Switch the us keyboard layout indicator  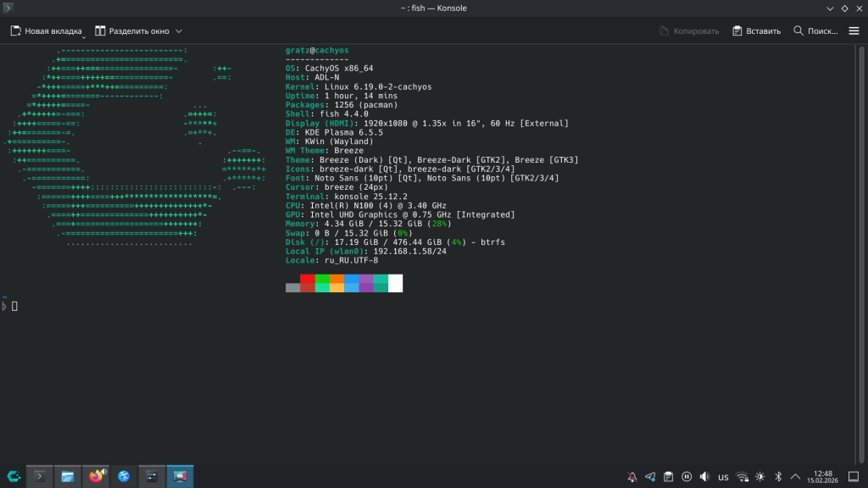click(x=723, y=476)
